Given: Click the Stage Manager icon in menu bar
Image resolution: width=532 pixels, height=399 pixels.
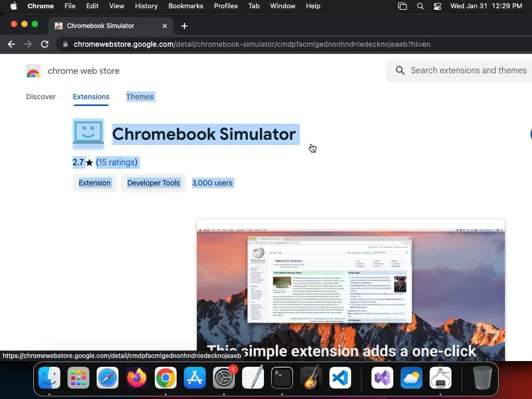Looking at the screenshot, I should 403,6.
